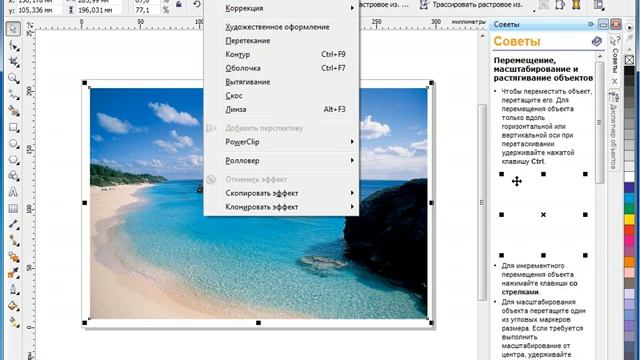Click the left-middle selection handle
The height and width of the screenshot is (360, 640).
coord(84,202)
